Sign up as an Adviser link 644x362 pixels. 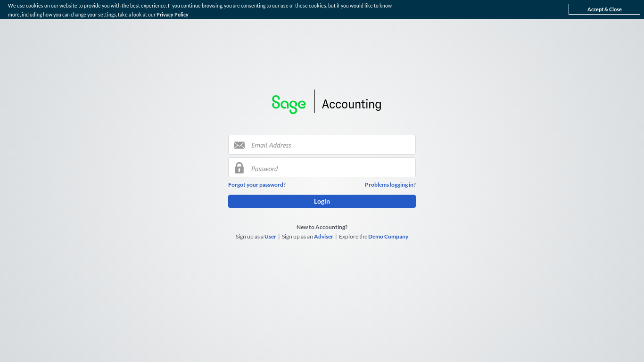point(323,237)
